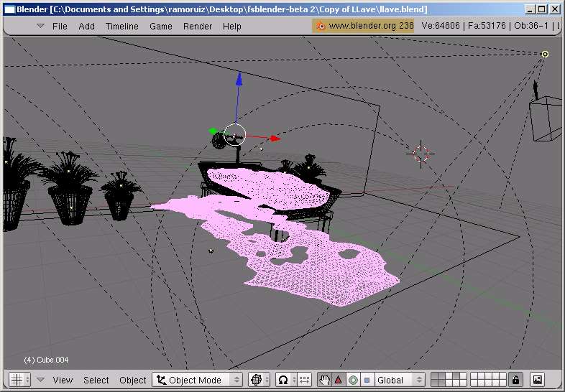Click the Fa:53176 face count

coord(487,26)
